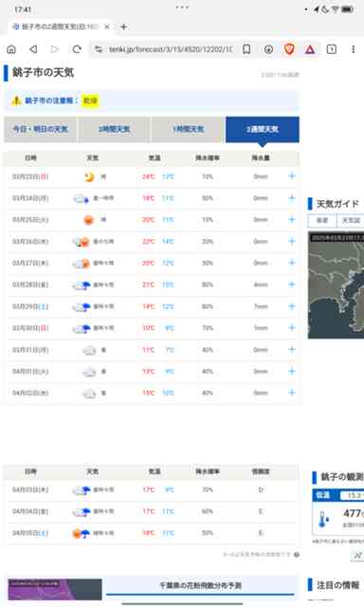This screenshot has height=607, width=364.
Task: Select the 3時間天気 tab
Action: 114,129
